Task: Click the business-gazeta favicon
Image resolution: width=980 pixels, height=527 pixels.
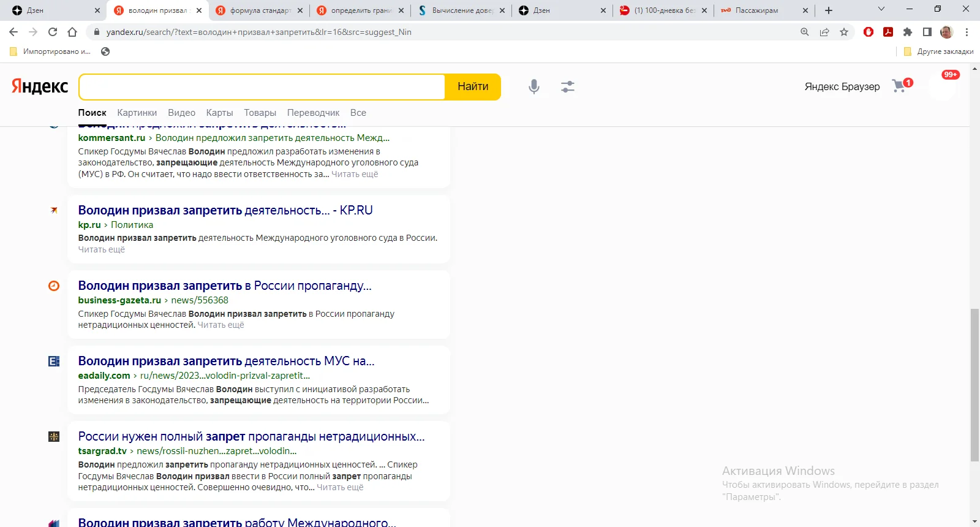Action: 54,286
